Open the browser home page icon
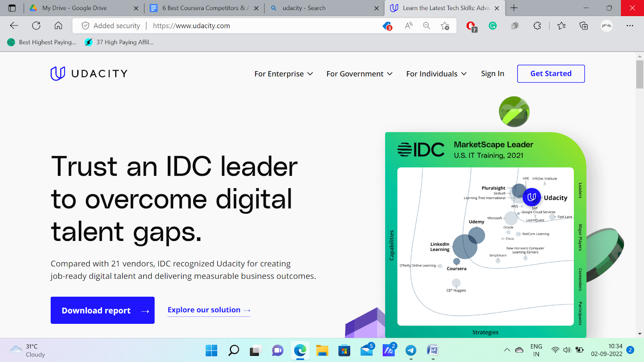 tap(58, 26)
